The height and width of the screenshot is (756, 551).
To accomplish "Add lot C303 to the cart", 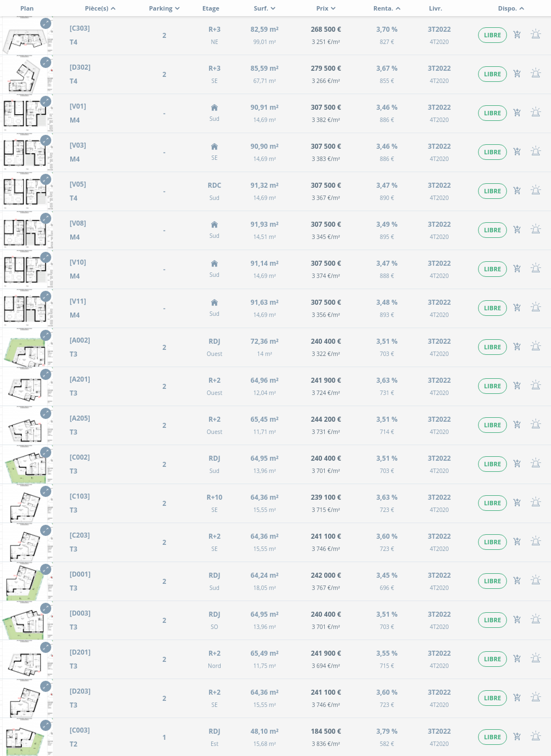I will (517, 35).
